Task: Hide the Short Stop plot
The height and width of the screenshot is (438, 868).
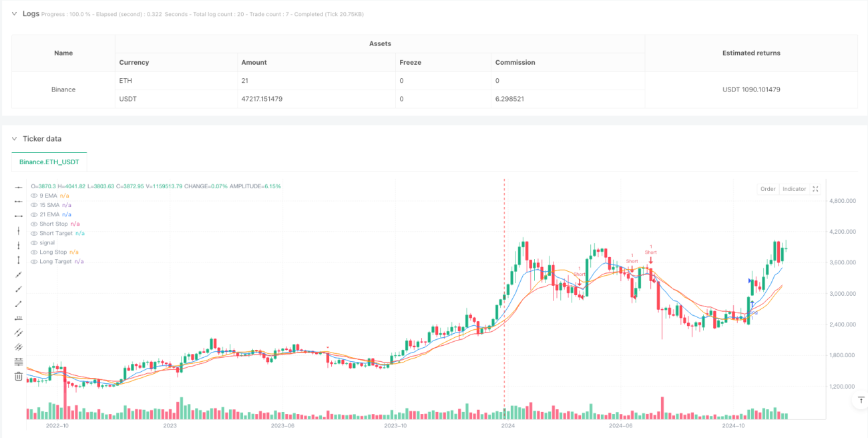Action: pyautogui.click(x=35, y=224)
